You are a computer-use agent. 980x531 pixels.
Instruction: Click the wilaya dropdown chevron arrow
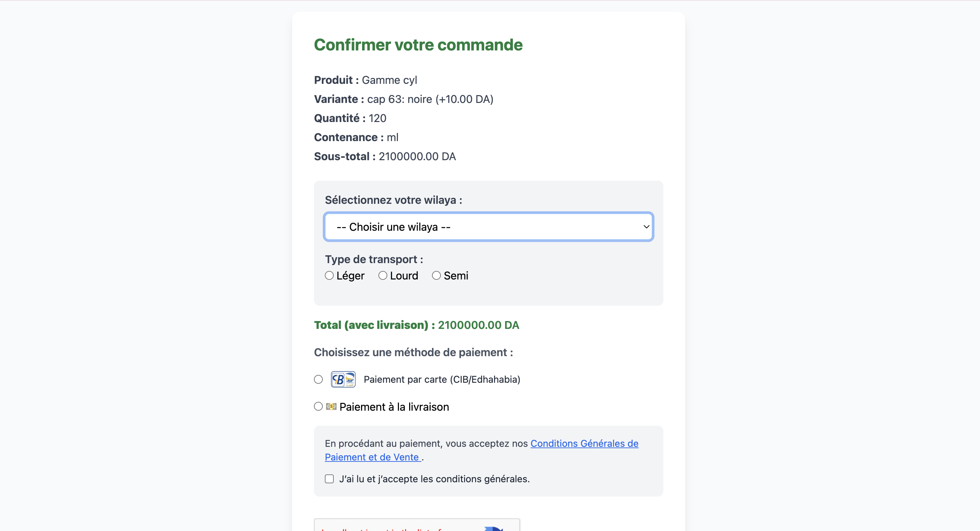point(646,227)
